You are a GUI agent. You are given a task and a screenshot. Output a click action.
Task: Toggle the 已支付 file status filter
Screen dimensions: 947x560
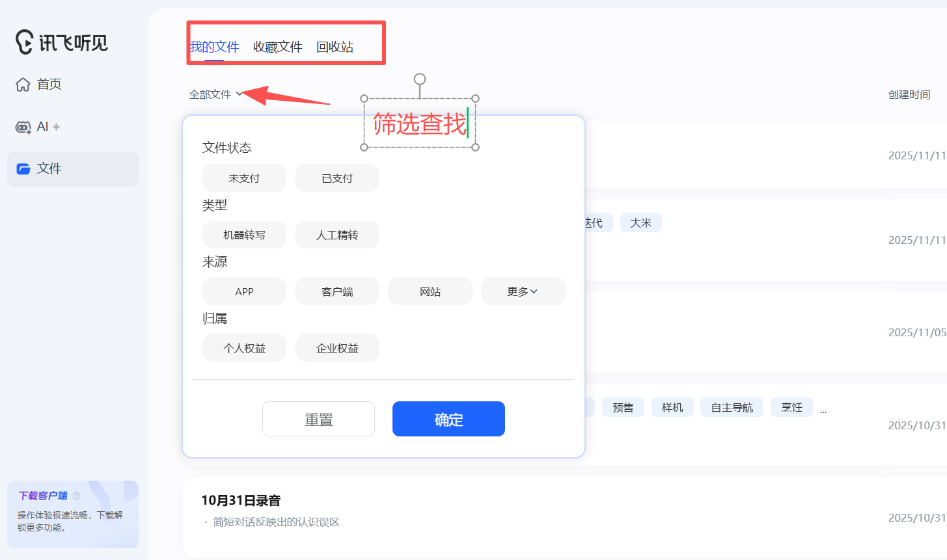click(x=337, y=178)
